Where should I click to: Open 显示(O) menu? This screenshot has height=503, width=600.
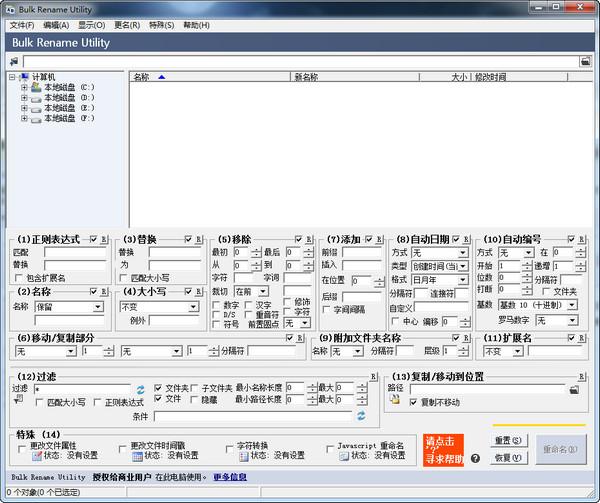pyautogui.click(x=92, y=25)
